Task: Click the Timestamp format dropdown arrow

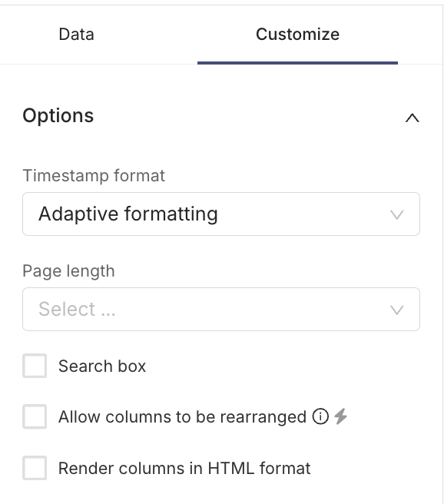Action: pyautogui.click(x=397, y=214)
